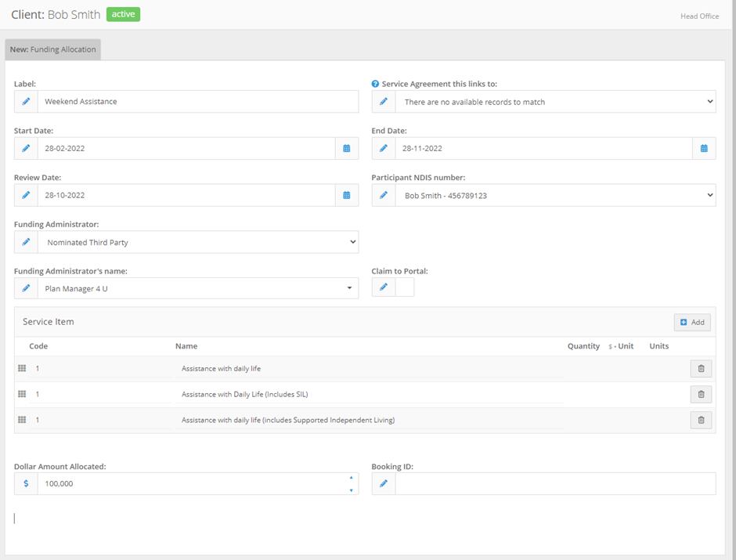736x560 pixels.
Task: Open the Participant NDIS number dropdown
Action: [x=555, y=195]
